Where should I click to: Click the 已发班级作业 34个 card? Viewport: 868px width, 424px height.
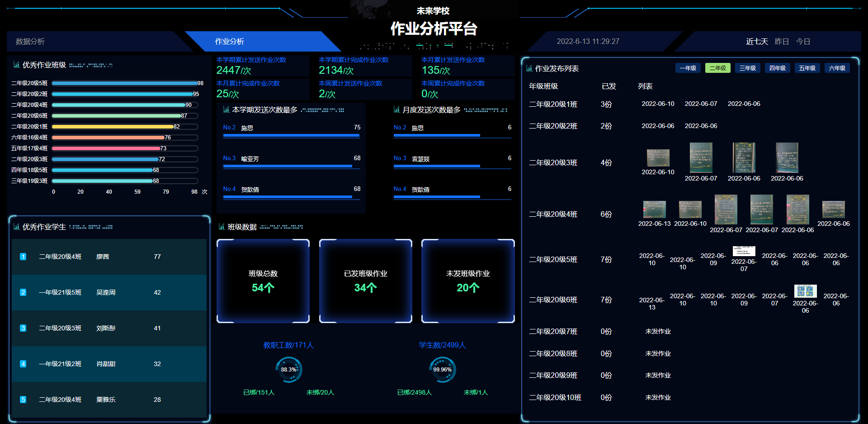click(x=365, y=281)
